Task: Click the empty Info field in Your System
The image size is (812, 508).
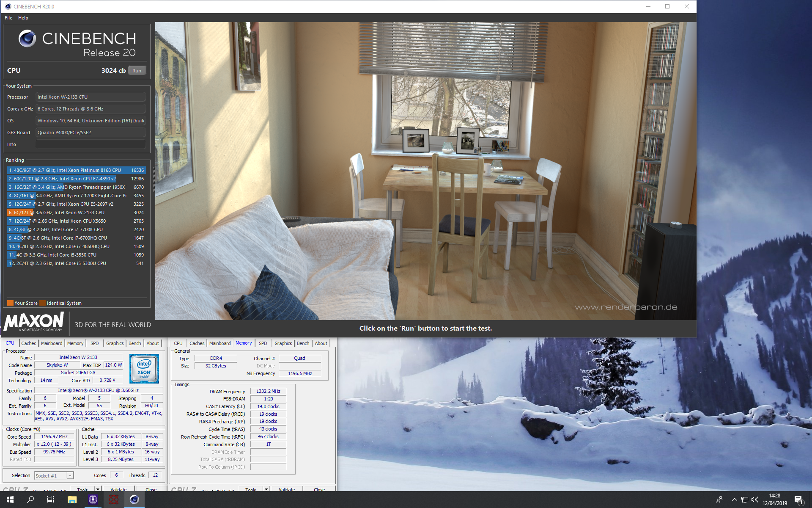Action: click(91, 144)
